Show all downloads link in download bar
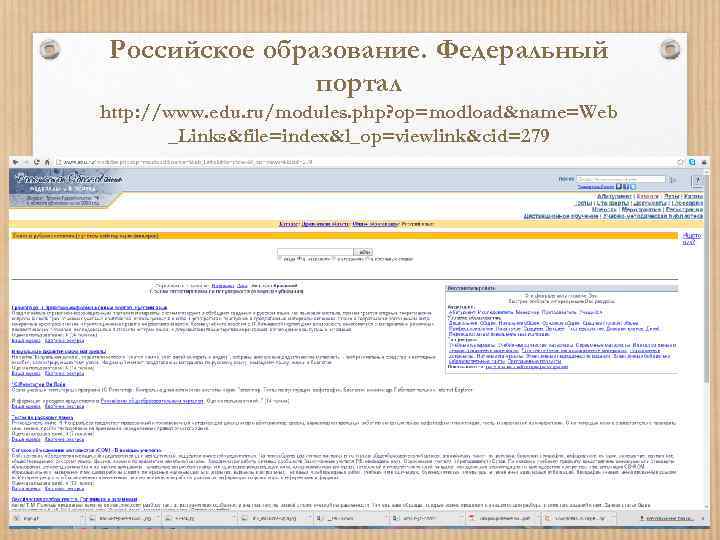The height and width of the screenshot is (540, 720). coord(667,518)
